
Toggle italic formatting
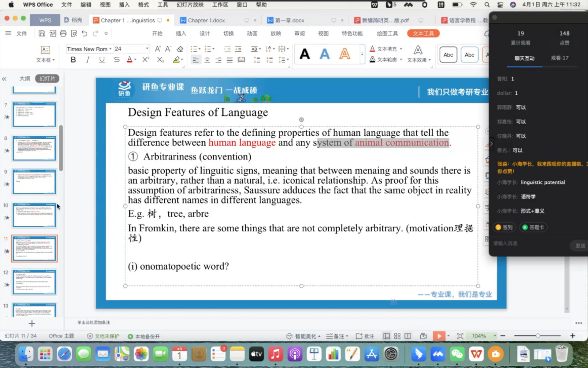click(88, 60)
